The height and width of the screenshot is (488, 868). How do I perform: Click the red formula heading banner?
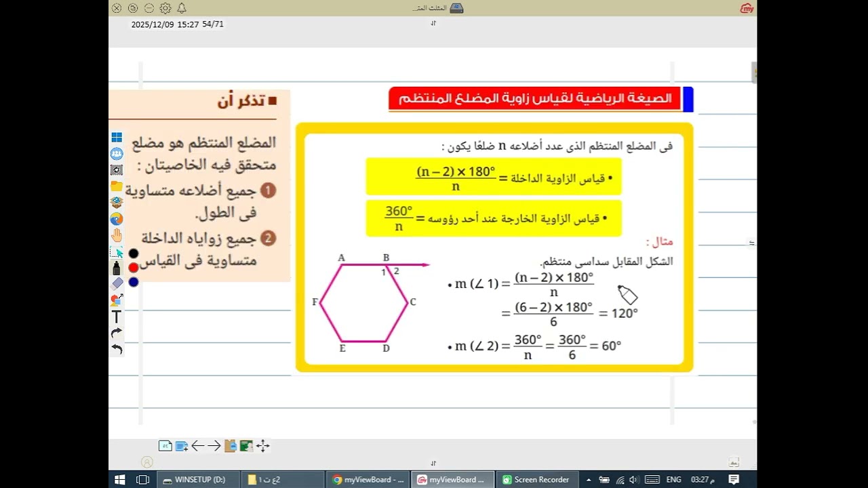(535, 99)
